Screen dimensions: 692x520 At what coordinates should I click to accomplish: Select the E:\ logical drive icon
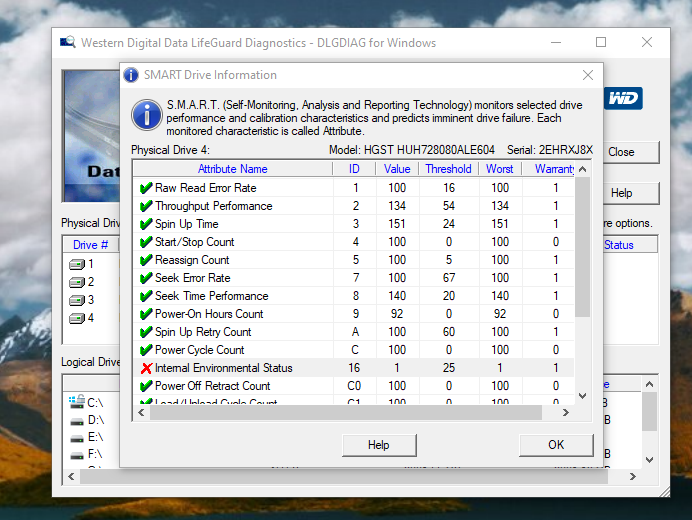(77, 438)
